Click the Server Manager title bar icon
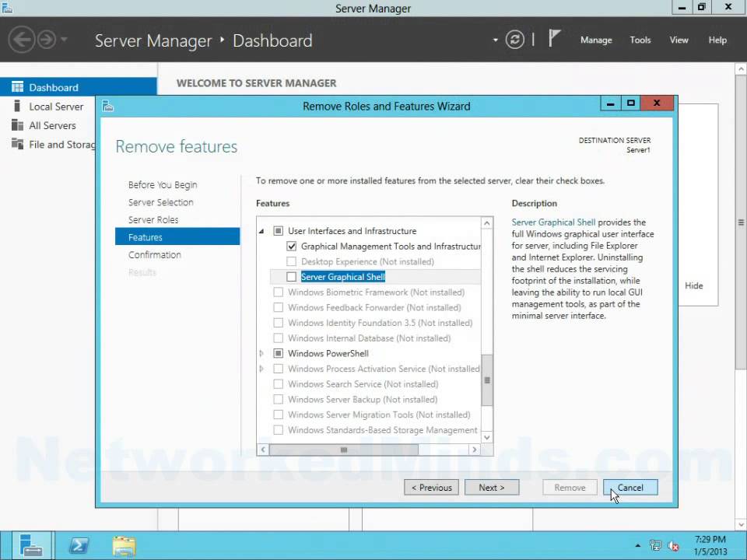This screenshot has height=560, width=747. [x=7, y=8]
